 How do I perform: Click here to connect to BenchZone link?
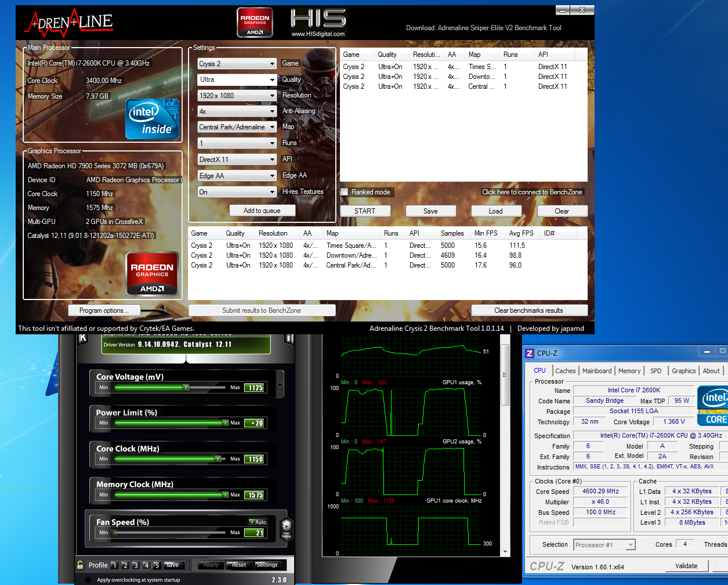coord(532,192)
